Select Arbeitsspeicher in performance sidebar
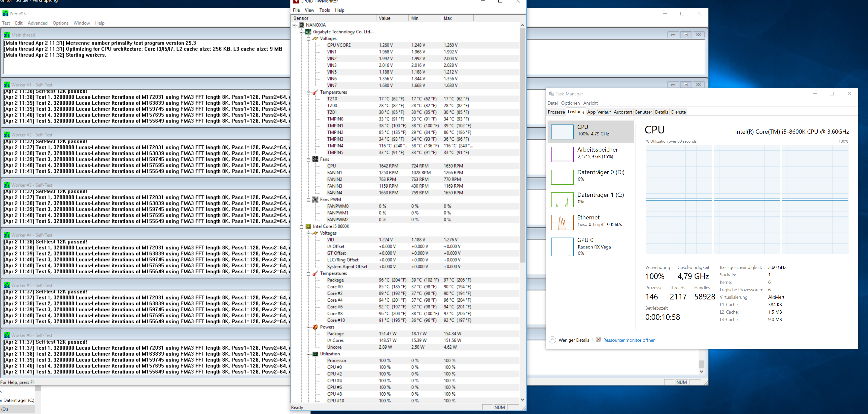This screenshot has height=414, width=868. click(591, 154)
